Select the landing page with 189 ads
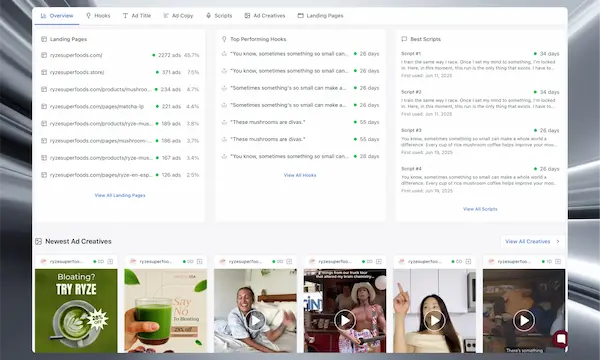The width and height of the screenshot is (600, 360). coord(120,124)
